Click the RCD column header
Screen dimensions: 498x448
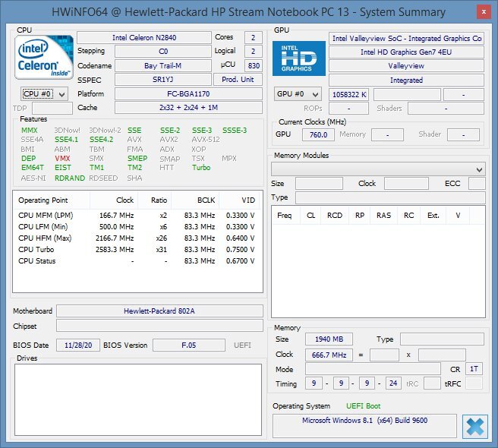coord(335,216)
